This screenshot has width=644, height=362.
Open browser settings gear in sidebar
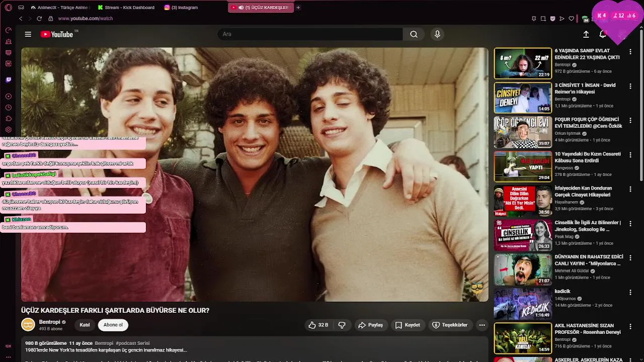[x=8, y=130]
